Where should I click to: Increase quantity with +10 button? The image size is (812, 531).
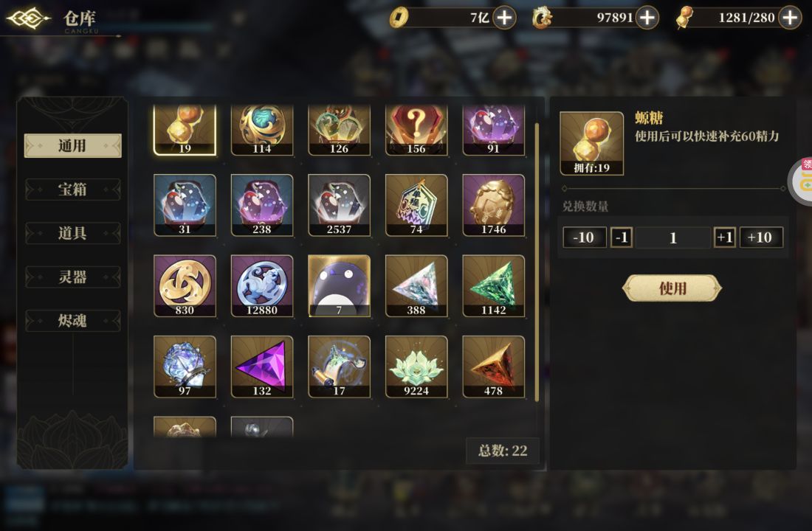pos(761,237)
